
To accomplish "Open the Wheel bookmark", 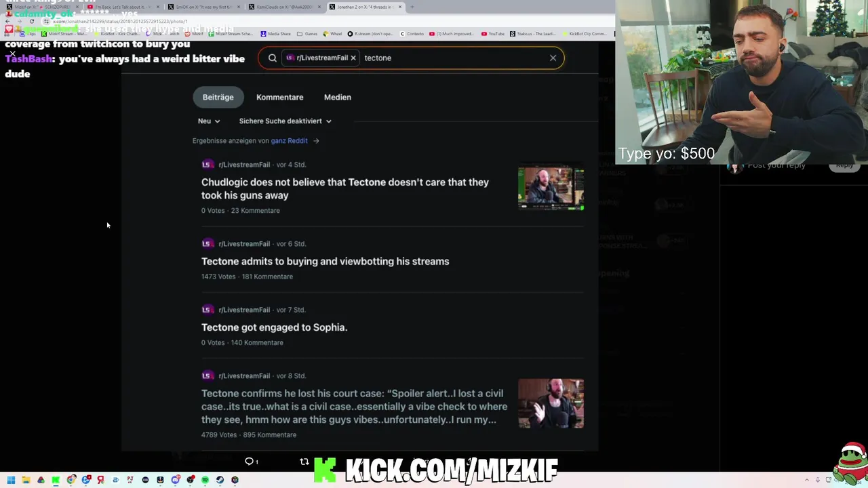I will click(x=332, y=34).
